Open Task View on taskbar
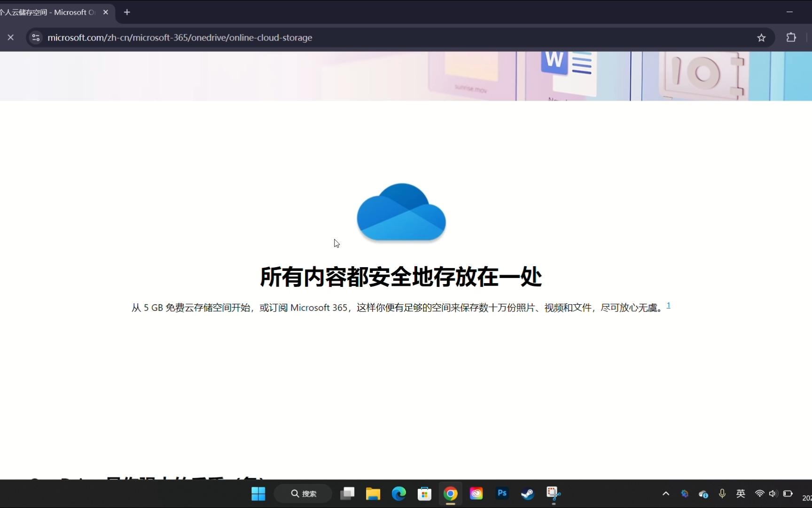 point(347,493)
